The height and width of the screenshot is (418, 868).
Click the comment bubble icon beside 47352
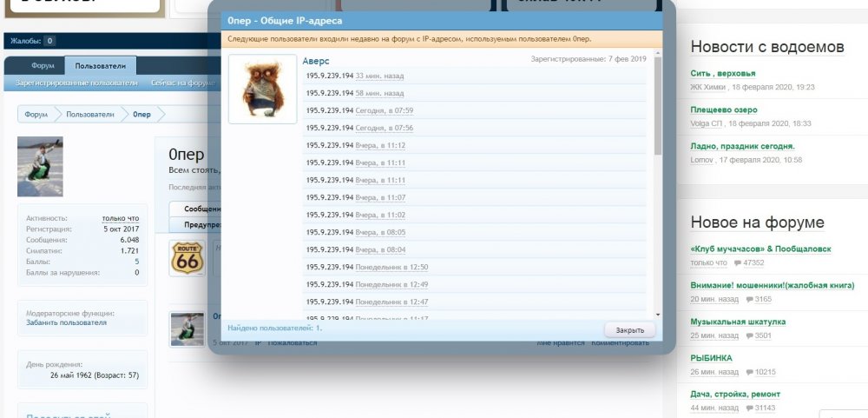(x=738, y=262)
